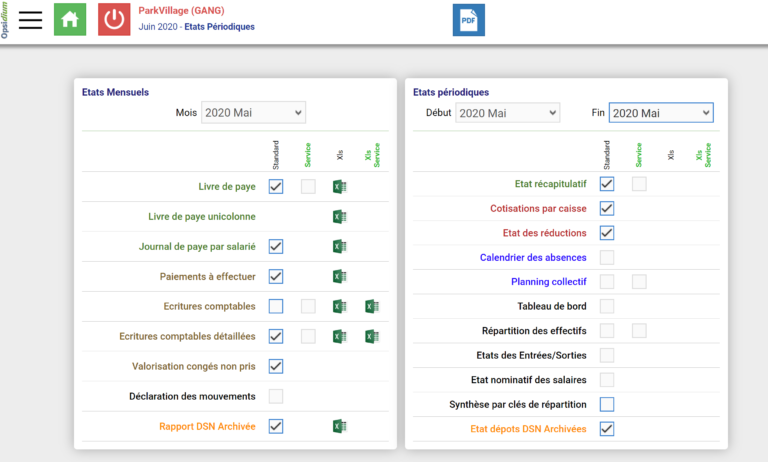Click Etat nominatif des salaires label
This screenshot has height=462, width=768.
528,380
